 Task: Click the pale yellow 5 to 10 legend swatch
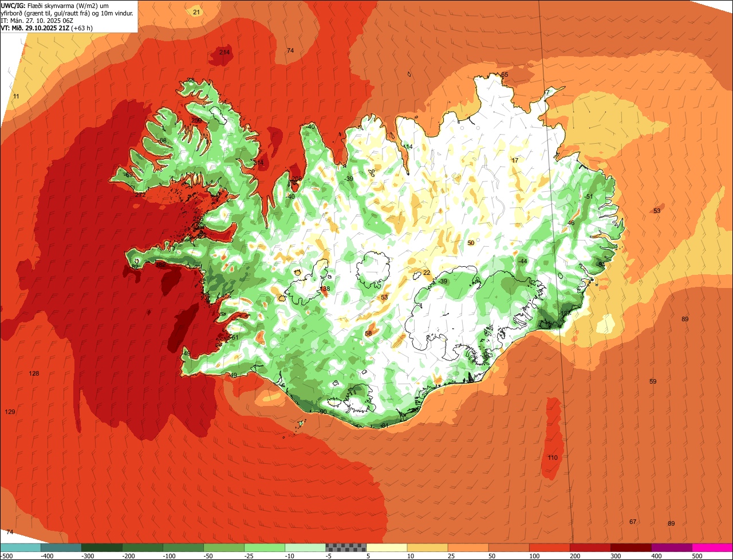387,548
